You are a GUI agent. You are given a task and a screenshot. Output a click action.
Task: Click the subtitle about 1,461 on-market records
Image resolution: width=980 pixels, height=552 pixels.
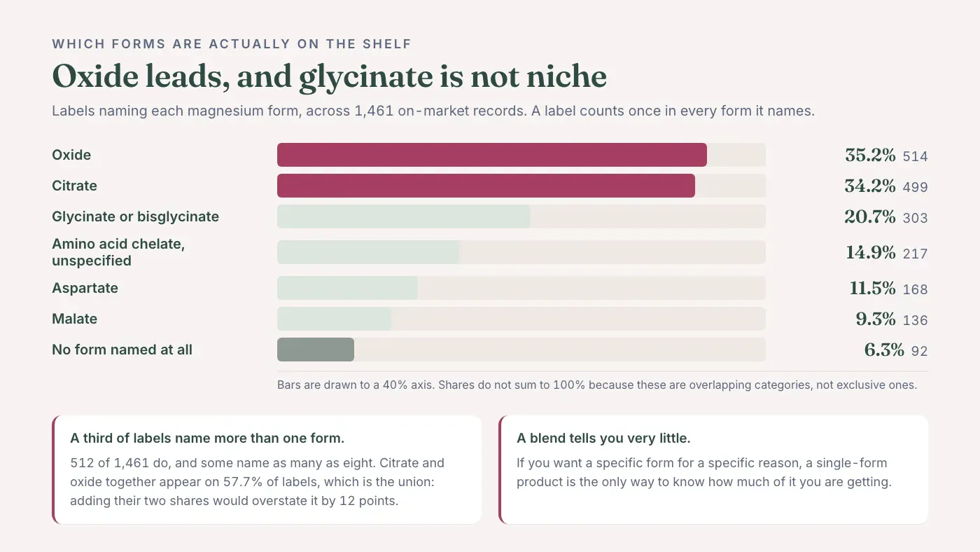[433, 111]
